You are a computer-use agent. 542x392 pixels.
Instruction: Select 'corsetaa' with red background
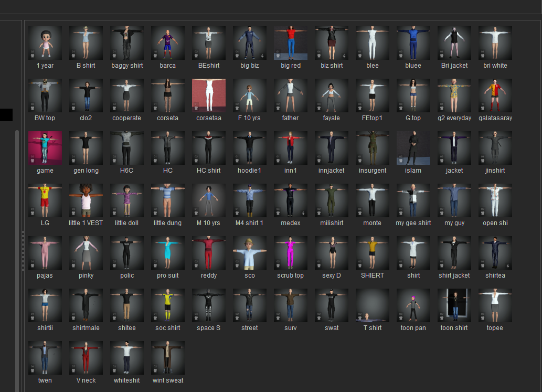(x=209, y=96)
